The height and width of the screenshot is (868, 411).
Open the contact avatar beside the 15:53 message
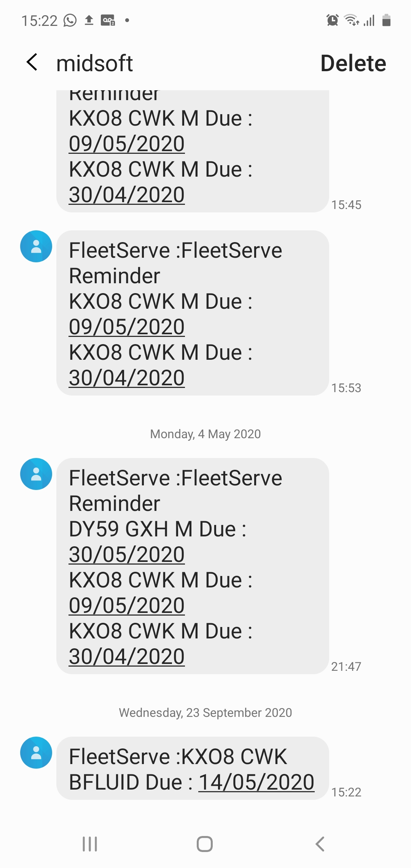pos(36,246)
